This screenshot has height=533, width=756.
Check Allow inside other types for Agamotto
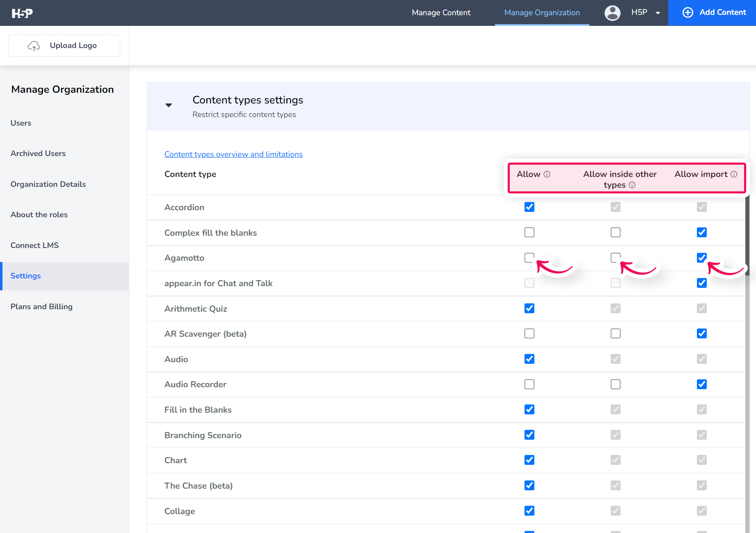coord(616,257)
